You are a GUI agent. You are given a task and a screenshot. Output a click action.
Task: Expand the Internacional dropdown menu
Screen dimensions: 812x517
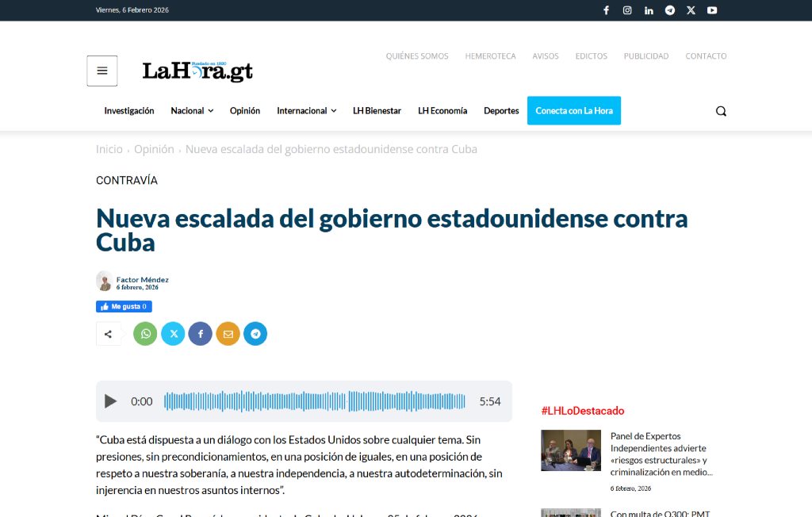(x=306, y=111)
